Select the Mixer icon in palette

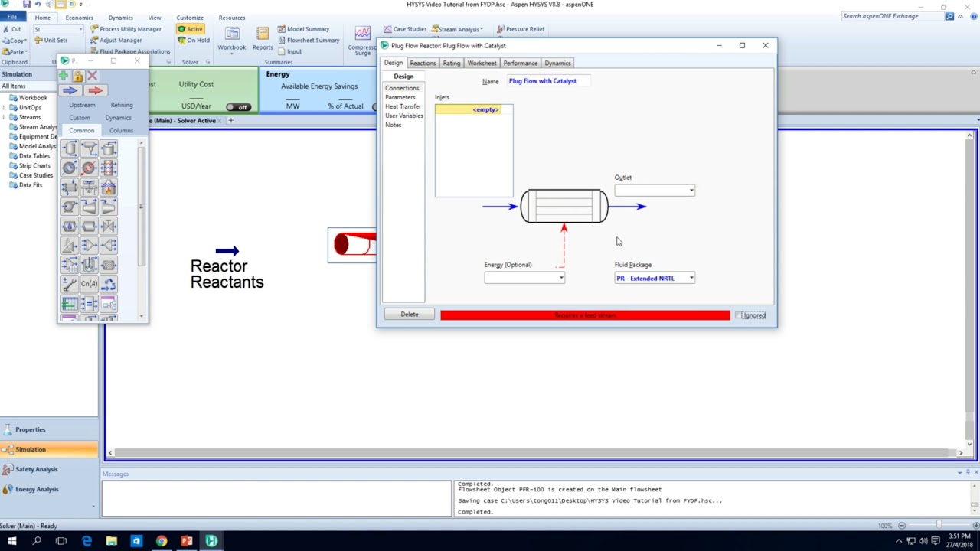point(89,245)
